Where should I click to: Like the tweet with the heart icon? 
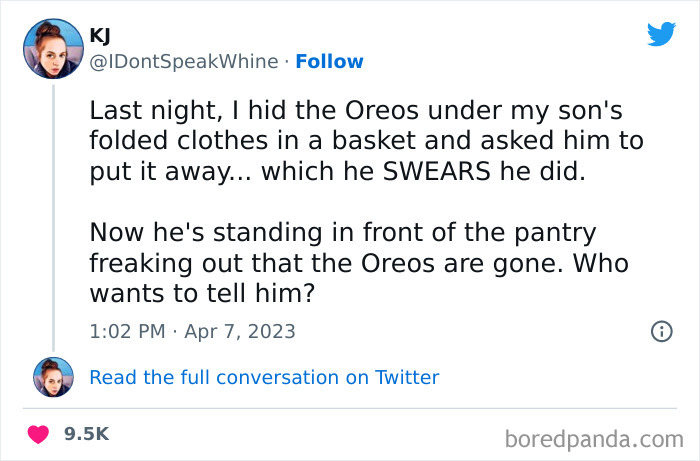[40, 434]
